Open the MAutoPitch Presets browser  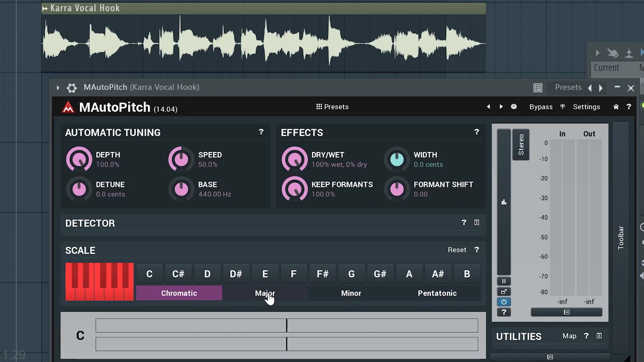(x=332, y=107)
